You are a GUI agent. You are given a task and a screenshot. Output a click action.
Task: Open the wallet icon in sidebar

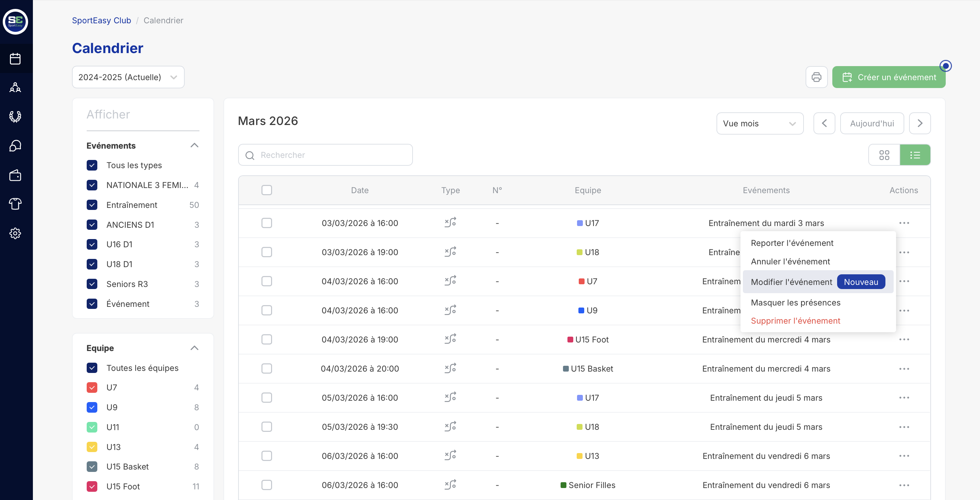tap(15, 175)
